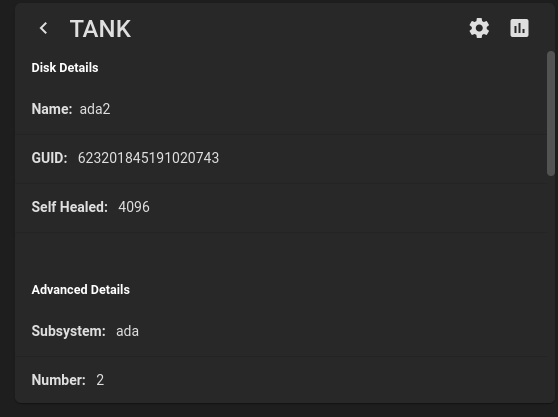The height and width of the screenshot is (417, 558).
Task: Click the GUID label
Action: 49,158
